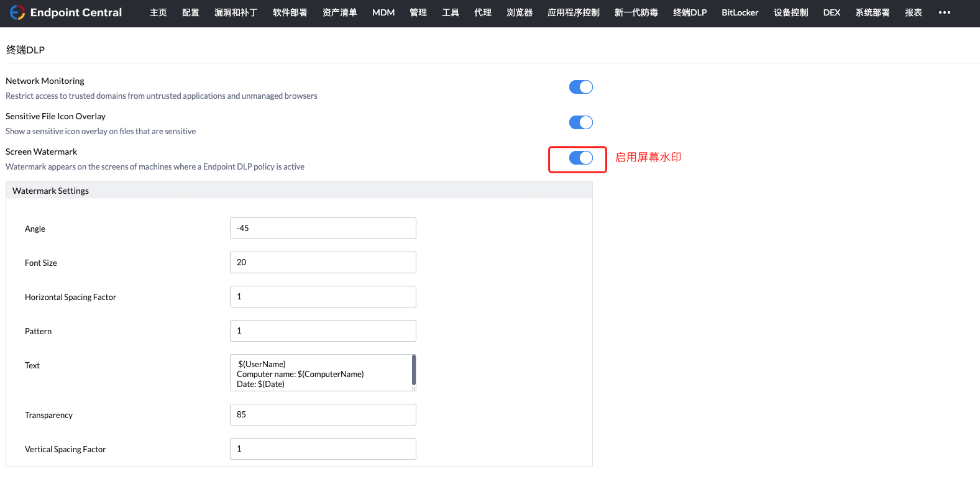Navigate to 报表 section
This screenshot has height=487, width=980.
pyautogui.click(x=913, y=12)
